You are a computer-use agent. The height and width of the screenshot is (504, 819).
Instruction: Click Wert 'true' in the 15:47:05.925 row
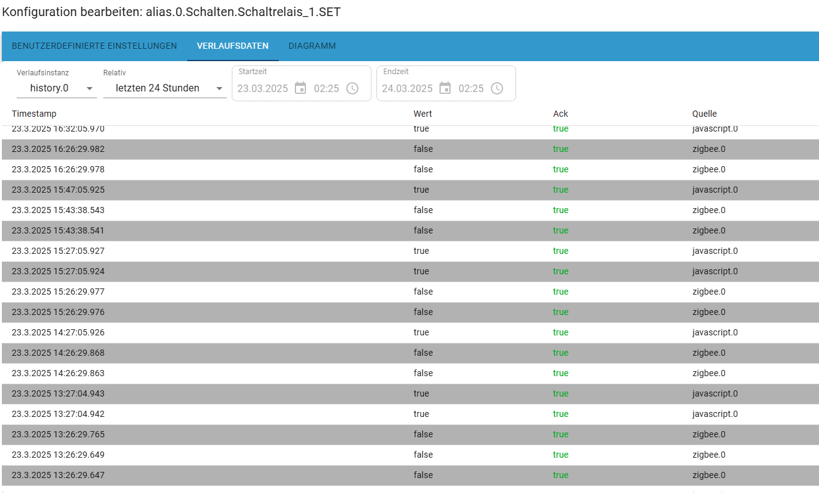(x=421, y=190)
